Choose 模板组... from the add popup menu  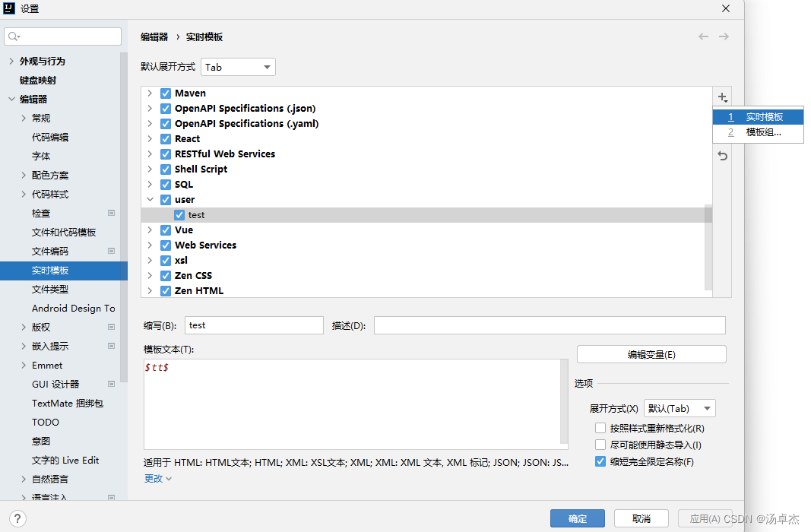758,132
